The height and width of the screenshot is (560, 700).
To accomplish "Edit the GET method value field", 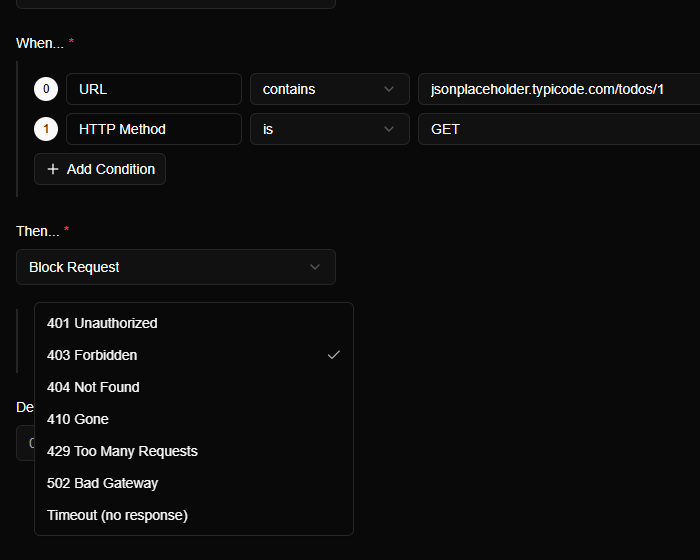I will [x=559, y=129].
